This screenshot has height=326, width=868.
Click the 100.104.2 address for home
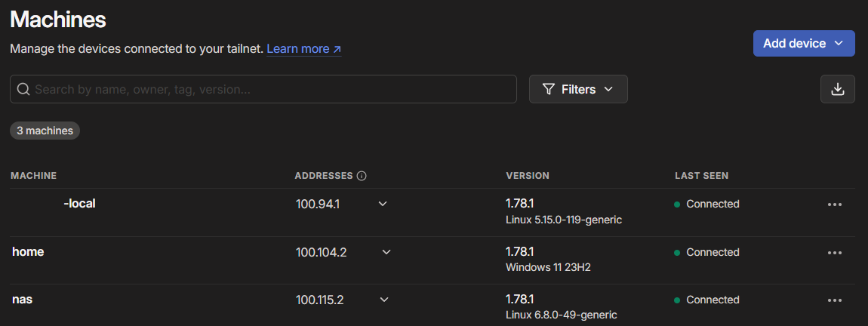(321, 252)
